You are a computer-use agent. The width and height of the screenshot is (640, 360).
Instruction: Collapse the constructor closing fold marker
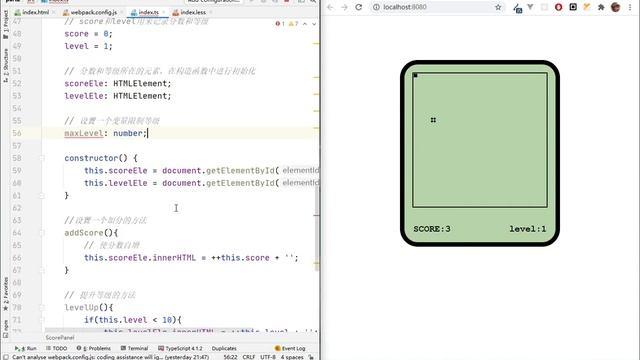click(x=42, y=196)
